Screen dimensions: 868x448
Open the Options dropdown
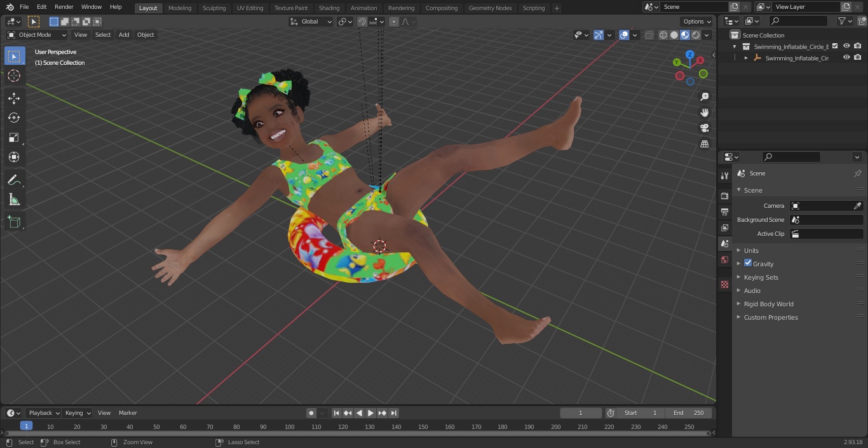(697, 22)
